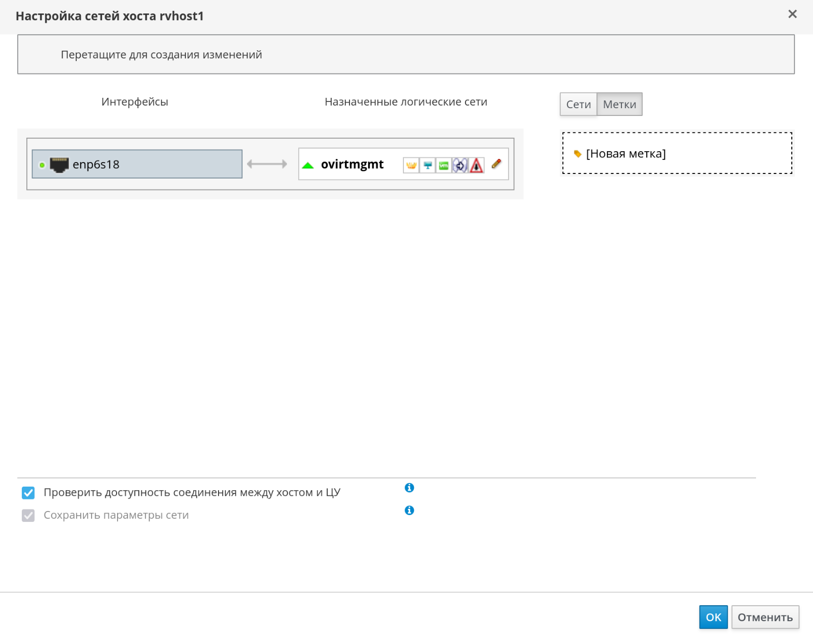
Task: Click the green up-status triangle on ovirtmgmt
Action: 308,165
